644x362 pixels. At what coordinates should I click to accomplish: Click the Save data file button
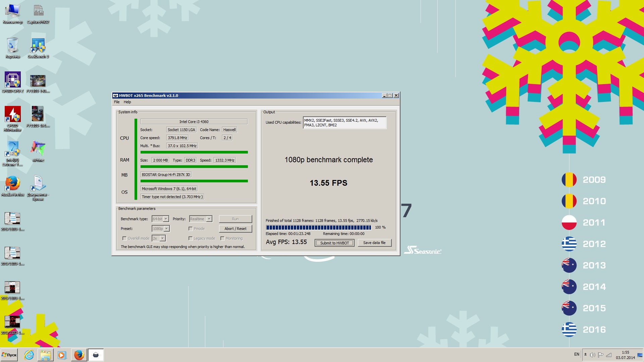(x=374, y=243)
